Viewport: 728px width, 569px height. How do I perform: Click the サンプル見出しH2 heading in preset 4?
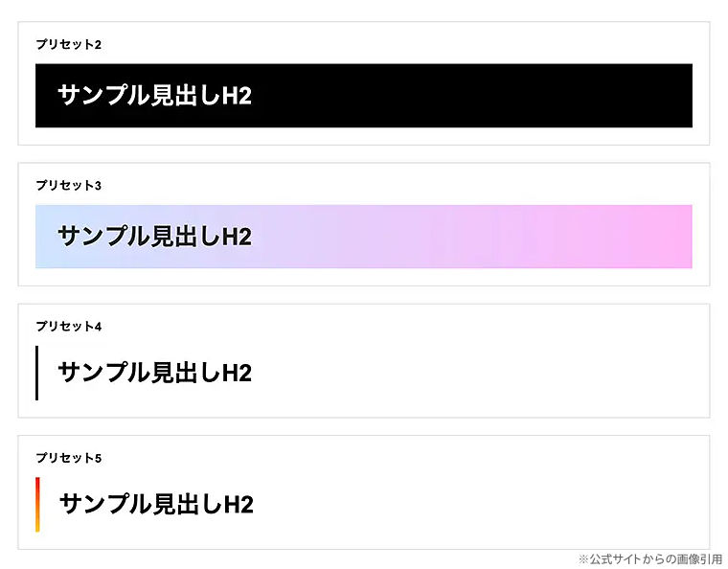point(154,373)
